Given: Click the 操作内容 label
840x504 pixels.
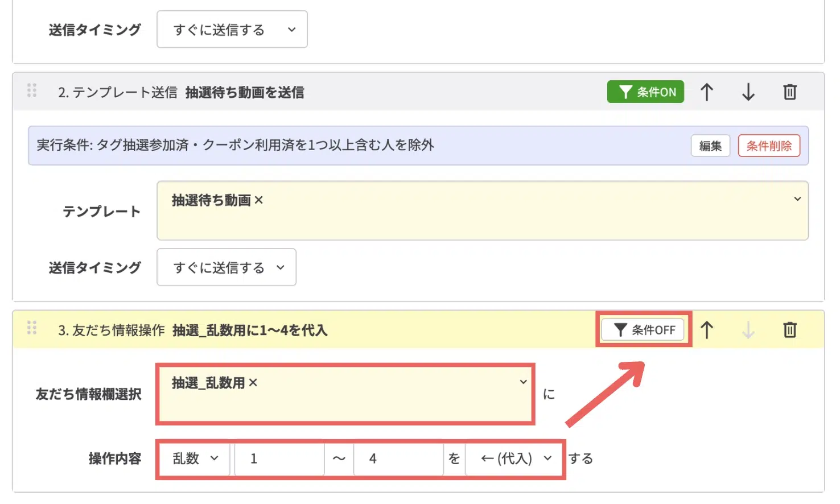Looking at the screenshot, I should [115, 458].
